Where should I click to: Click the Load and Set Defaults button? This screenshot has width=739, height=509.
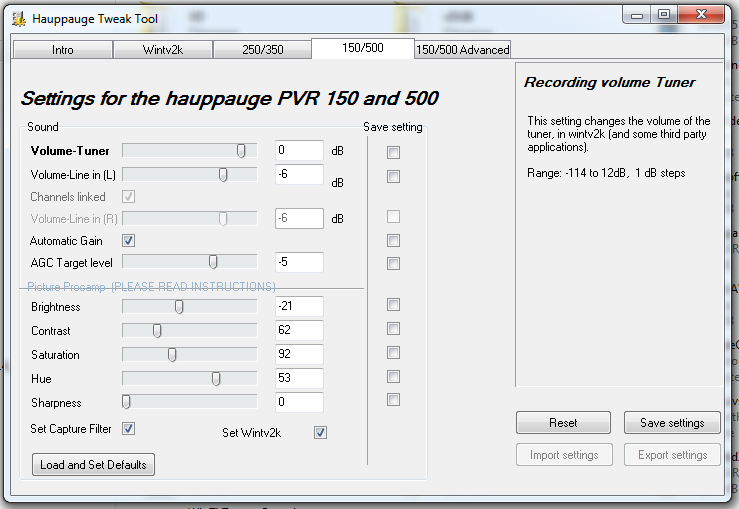pos(93,465)
